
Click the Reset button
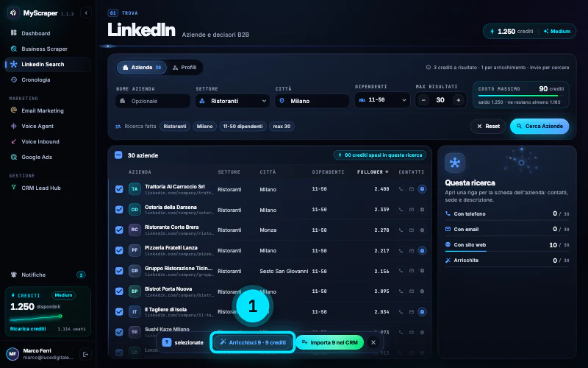coord(488,126)
